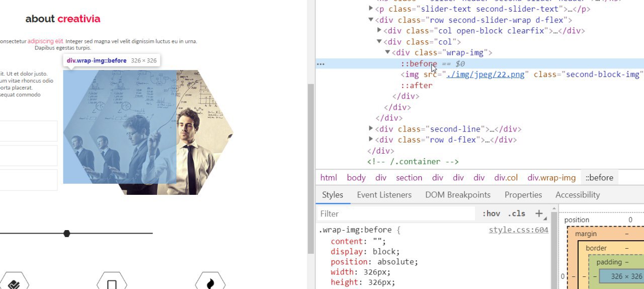Open the style.css:604 source link
The width and height of the screenshot is (644, 289).
coord(518,230)
